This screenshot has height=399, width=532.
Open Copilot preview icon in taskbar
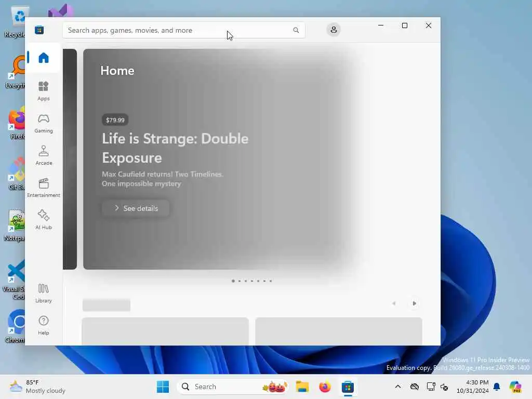click(x=515, y=387)
